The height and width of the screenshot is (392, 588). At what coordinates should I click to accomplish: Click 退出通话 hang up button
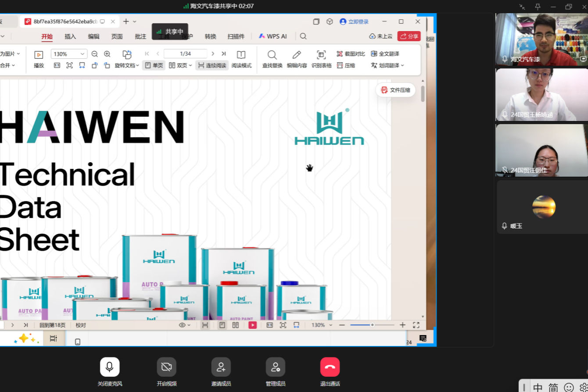(330, 367)
